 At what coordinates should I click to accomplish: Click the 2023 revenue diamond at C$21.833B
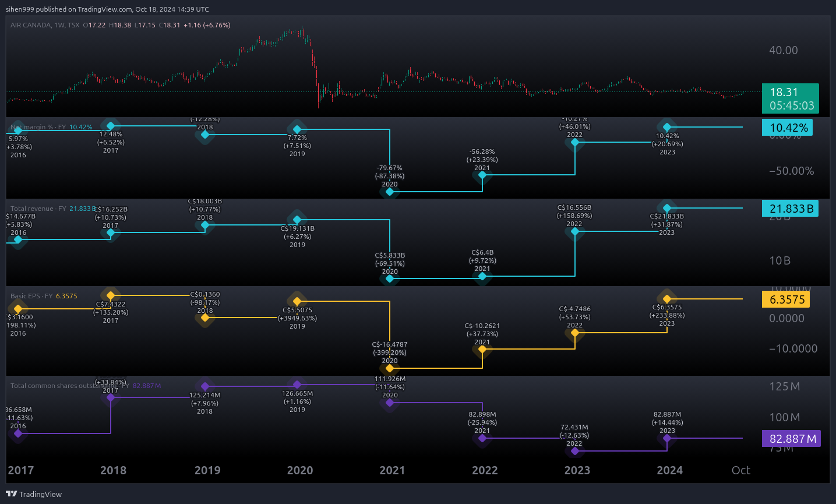click(667, 208)
